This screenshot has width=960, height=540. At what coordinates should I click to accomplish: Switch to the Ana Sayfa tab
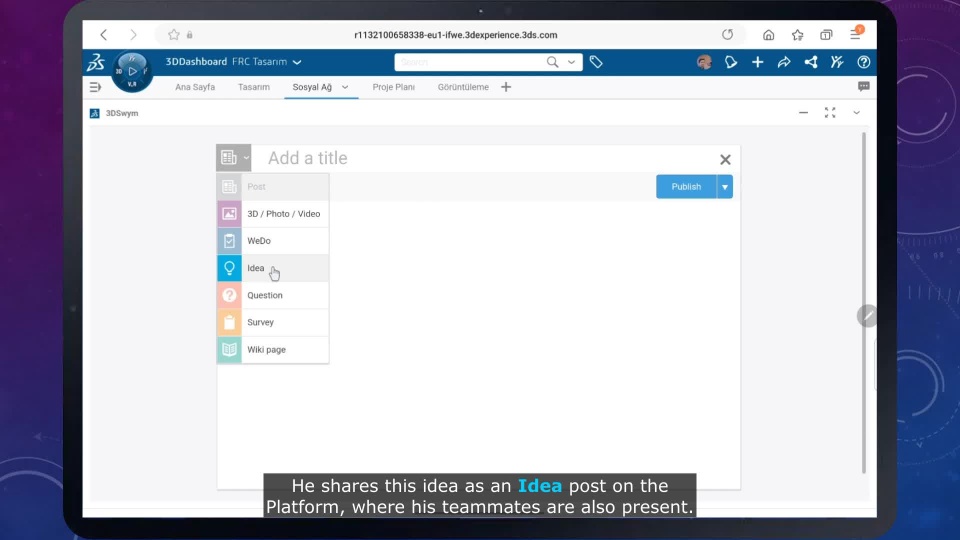point(195,87)
